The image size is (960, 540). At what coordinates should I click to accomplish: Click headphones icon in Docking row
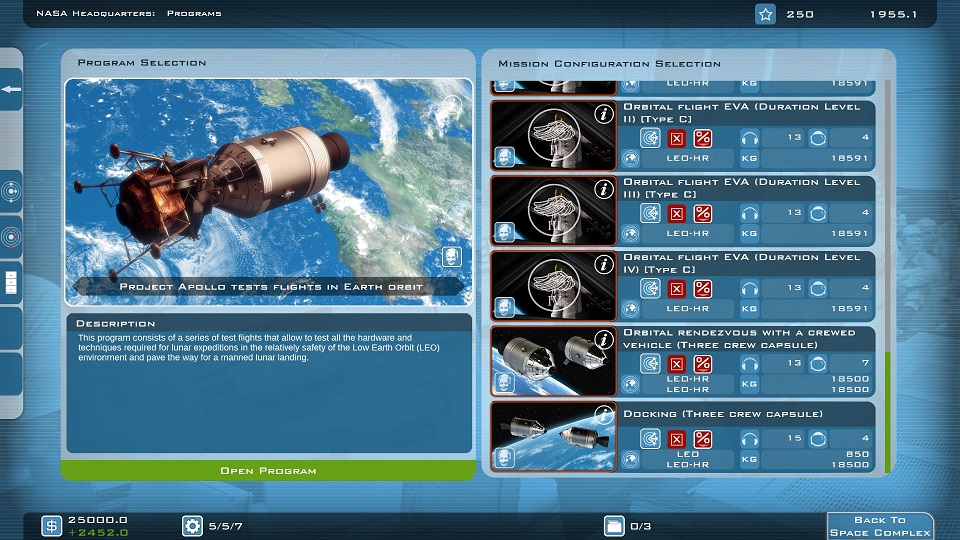pos(749,439)
